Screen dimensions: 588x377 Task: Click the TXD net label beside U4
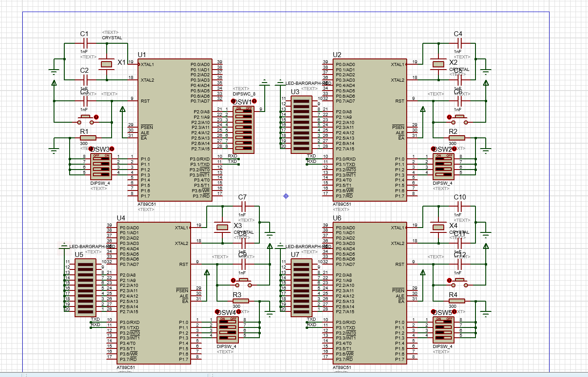pyautogui.click(x=96, y=319)
